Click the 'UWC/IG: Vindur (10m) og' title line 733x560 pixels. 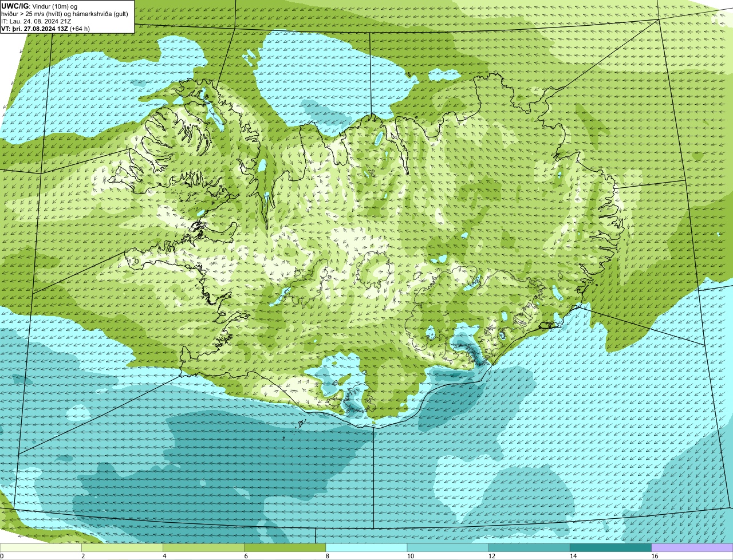[x=39, y=6]
